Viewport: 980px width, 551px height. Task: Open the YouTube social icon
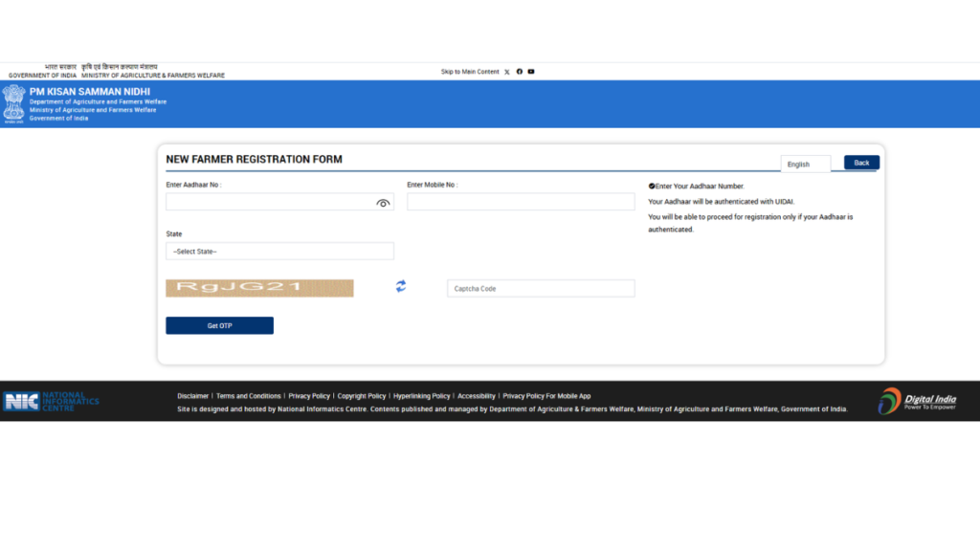[531, 72]
